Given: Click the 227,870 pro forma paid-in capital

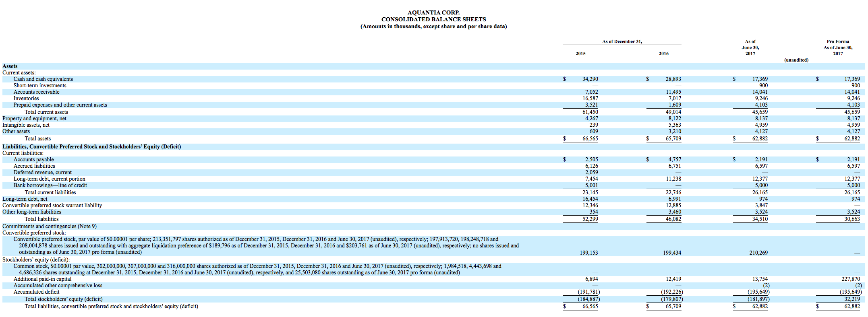Looking at the screenshot, I should click(851, 279).
